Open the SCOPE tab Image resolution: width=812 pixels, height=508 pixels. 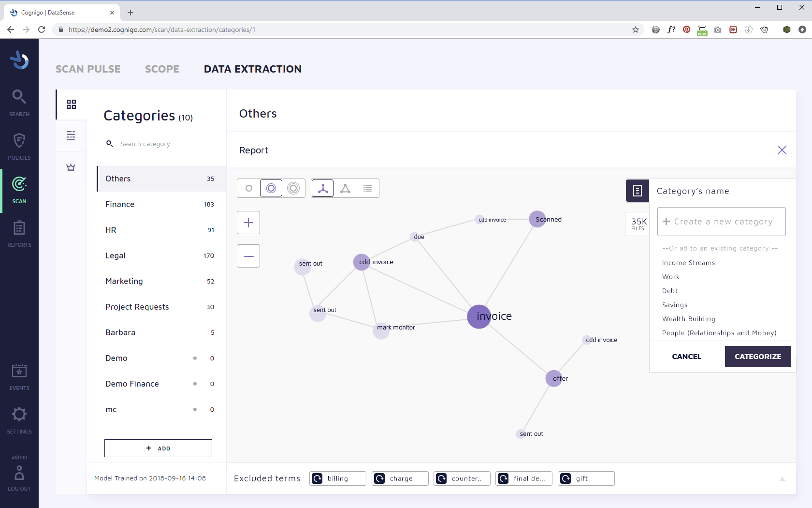[162, 69]
